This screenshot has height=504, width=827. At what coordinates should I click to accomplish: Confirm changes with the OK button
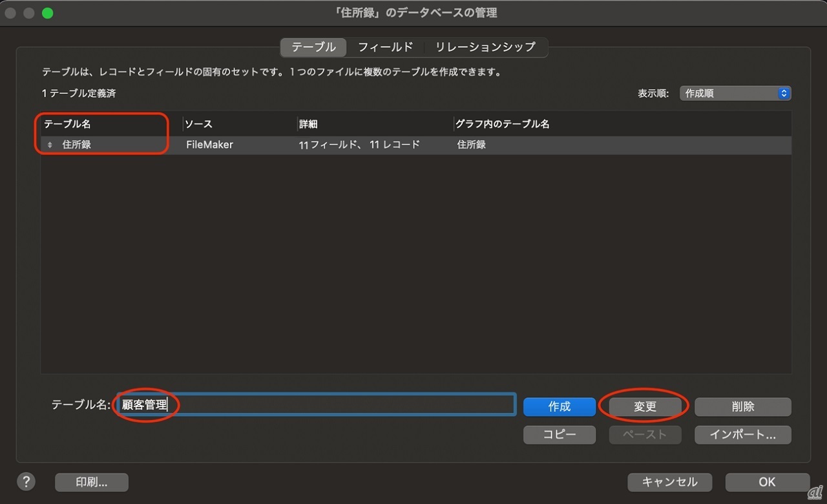[767, 482]
